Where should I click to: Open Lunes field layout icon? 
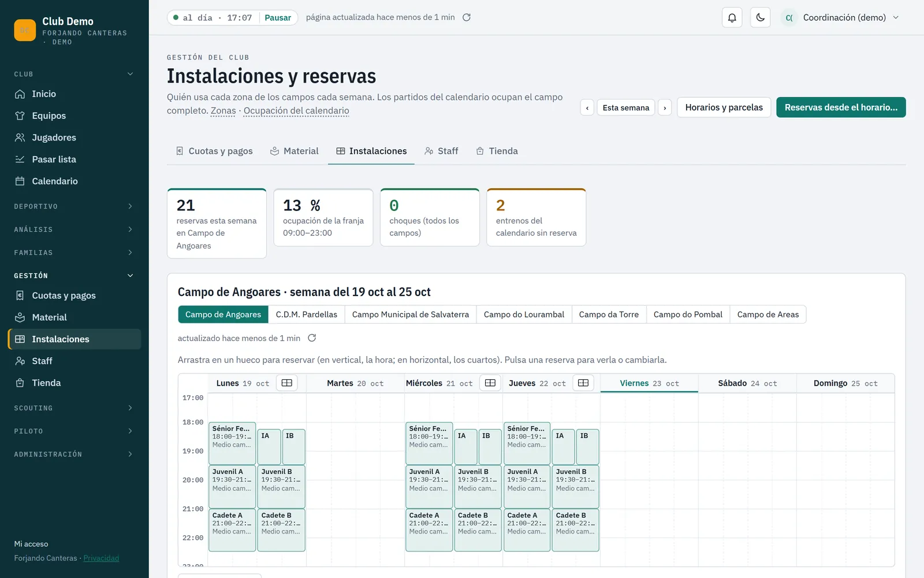[287, 383]
